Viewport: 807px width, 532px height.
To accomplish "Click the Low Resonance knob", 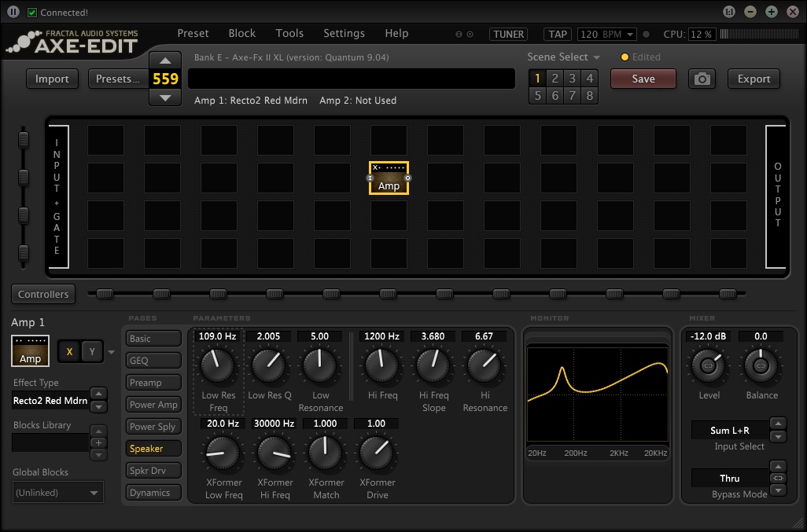I will (x=319, y=365).
